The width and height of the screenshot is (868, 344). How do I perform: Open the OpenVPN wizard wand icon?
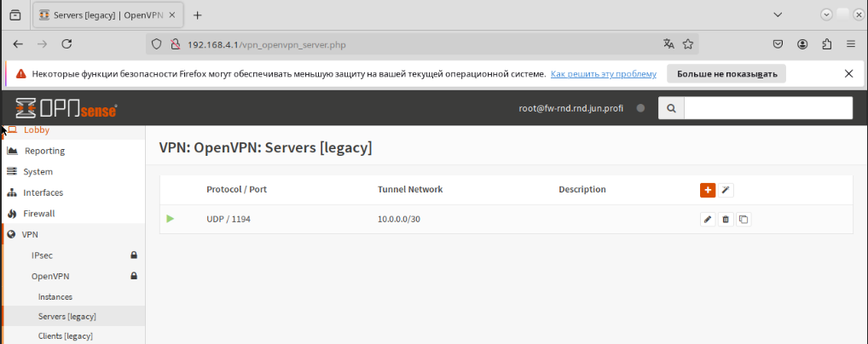coord(726,190)
